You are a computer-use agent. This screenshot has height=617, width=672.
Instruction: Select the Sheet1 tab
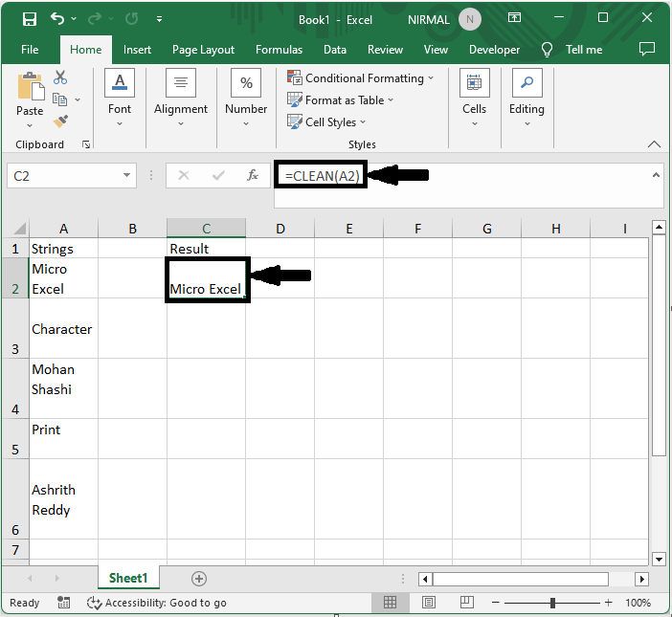click(x=128, y=578)
